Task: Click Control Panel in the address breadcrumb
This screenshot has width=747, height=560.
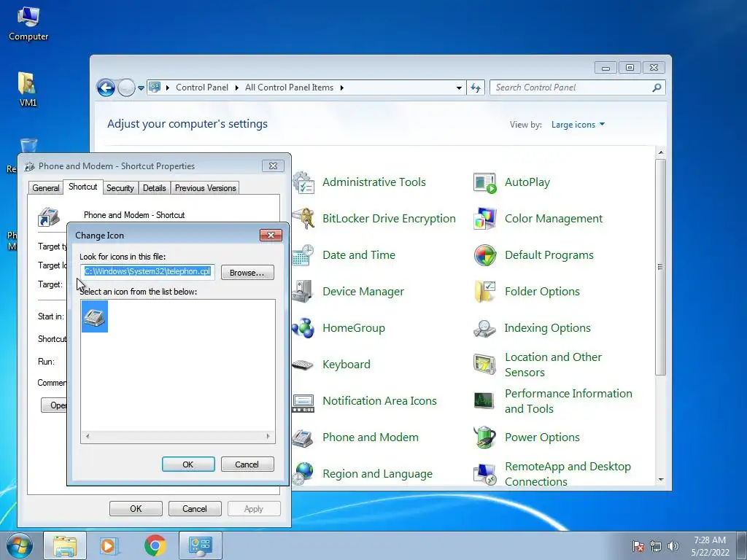Action: click(x=202, y=87)
